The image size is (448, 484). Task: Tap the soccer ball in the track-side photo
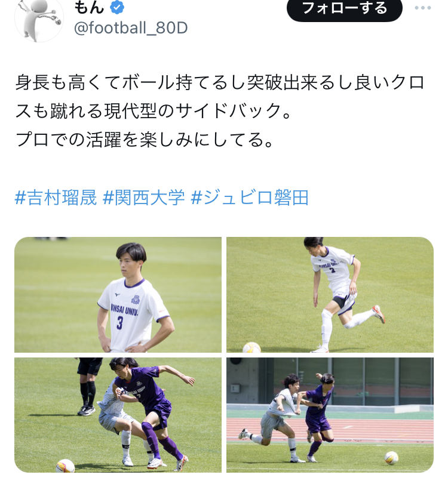click(x=391, y=458)
